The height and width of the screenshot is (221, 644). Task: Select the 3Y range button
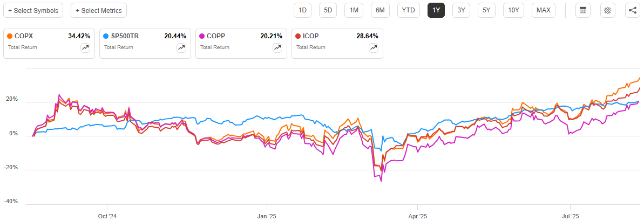[461, 10]
